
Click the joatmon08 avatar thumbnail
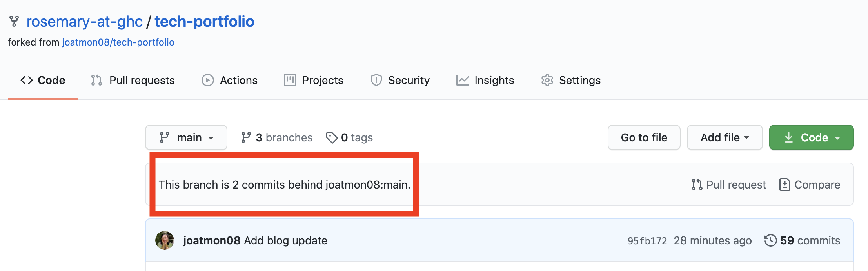(165, 240)
